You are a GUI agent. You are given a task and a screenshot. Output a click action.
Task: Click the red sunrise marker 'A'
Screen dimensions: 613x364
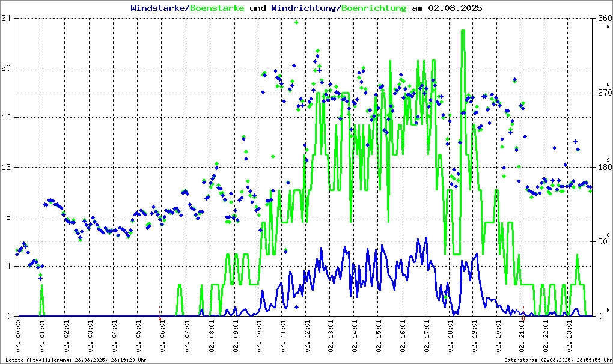(x=159, y=319)
